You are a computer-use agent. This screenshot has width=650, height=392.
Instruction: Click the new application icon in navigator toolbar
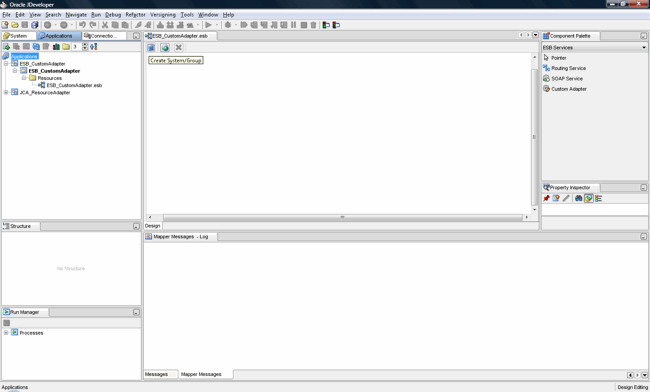6,46
